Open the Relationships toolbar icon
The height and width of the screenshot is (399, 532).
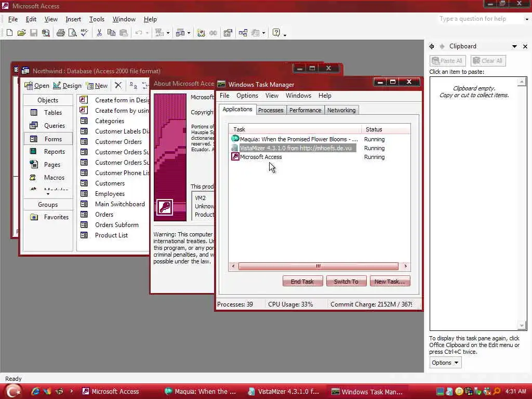[x=243, y=33]
